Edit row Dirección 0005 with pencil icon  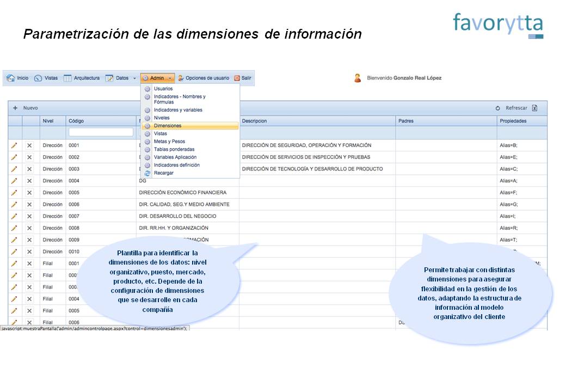coord(14,193)
